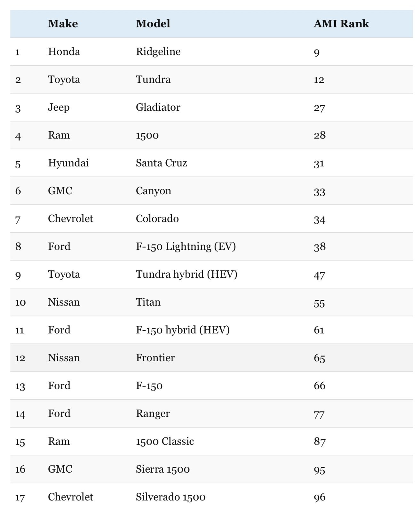Select the Chevrolet Colorado row
Image resolution: width=420 pixels, height=512 pixels.
[211, 219]
